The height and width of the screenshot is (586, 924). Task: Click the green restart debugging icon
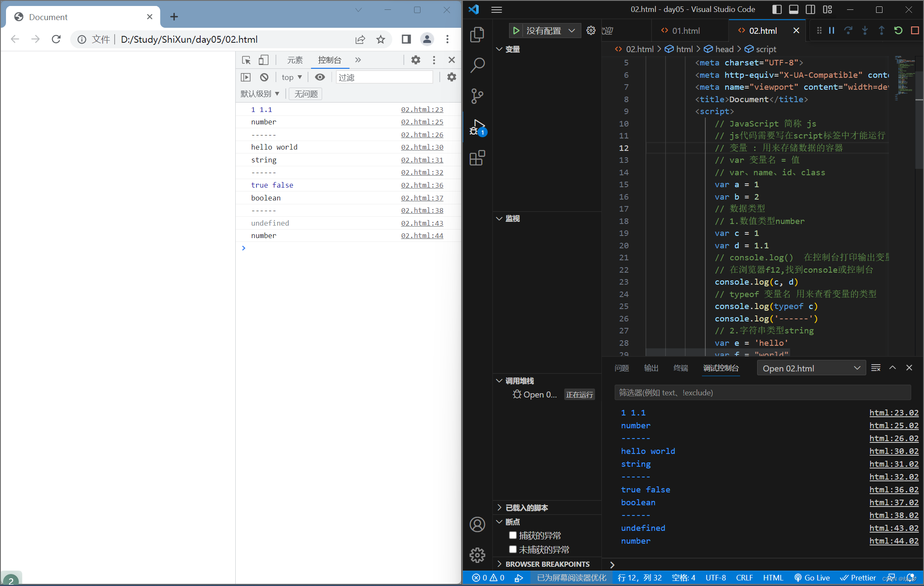click(x=898, y=30)
